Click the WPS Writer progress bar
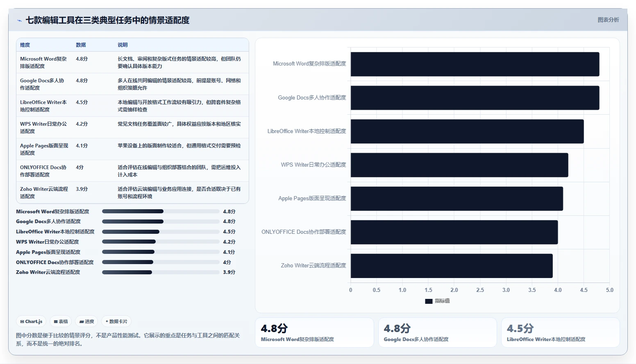Screen dimensions: 636x364 (161, 242)
